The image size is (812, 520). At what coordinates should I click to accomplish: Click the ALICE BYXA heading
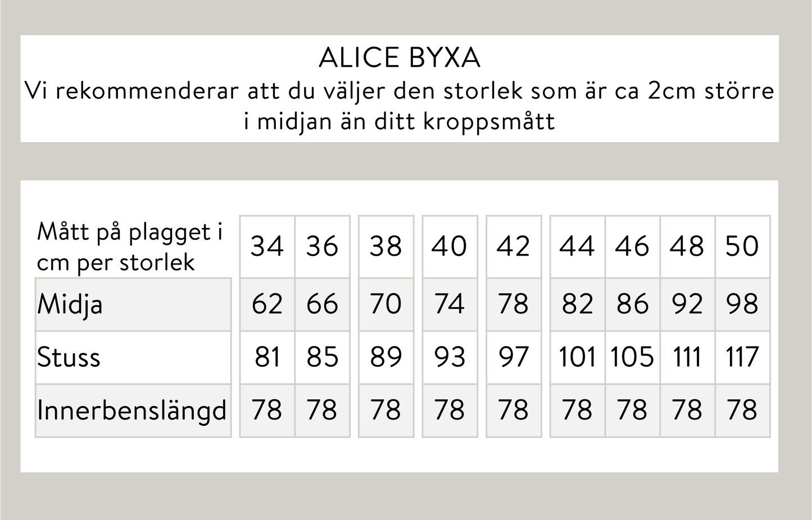point(399,57)
